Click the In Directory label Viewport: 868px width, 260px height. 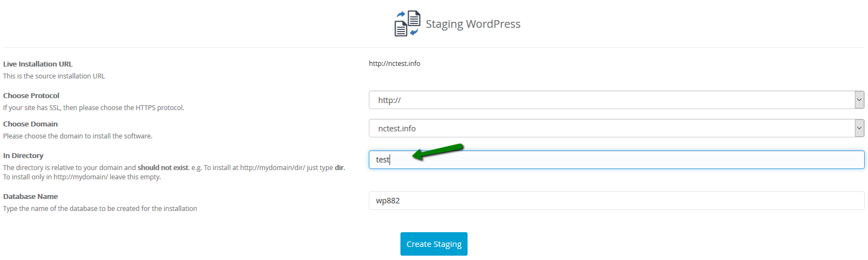[x=23, y=155]
